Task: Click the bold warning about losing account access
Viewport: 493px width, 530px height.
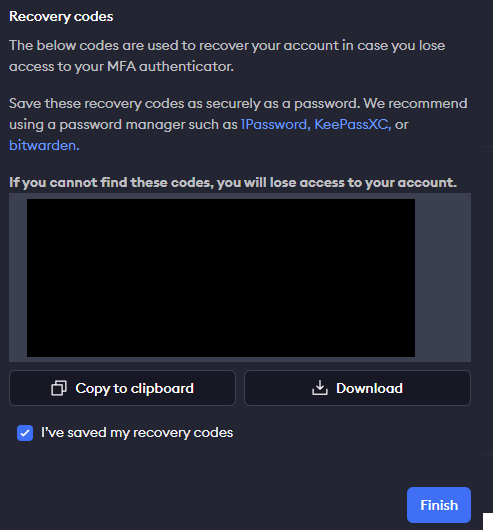Action: pos(233,183)
